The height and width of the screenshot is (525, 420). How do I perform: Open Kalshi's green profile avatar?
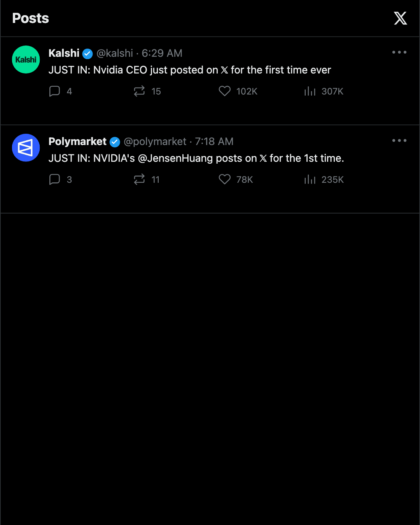(26, 59)
